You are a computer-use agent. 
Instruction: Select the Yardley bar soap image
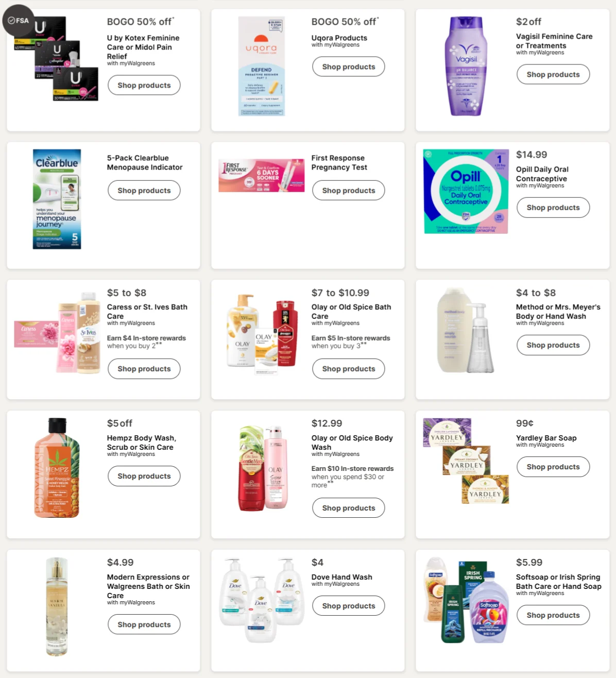coord(466,461)
